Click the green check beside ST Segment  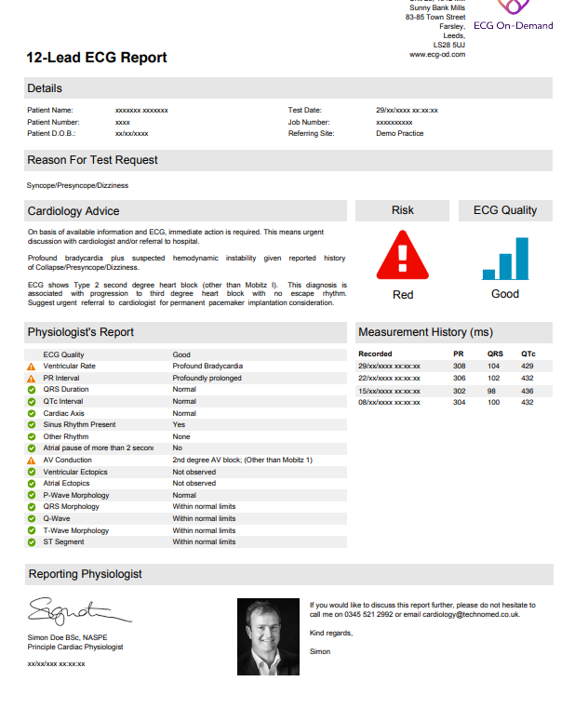pos(32,541)
